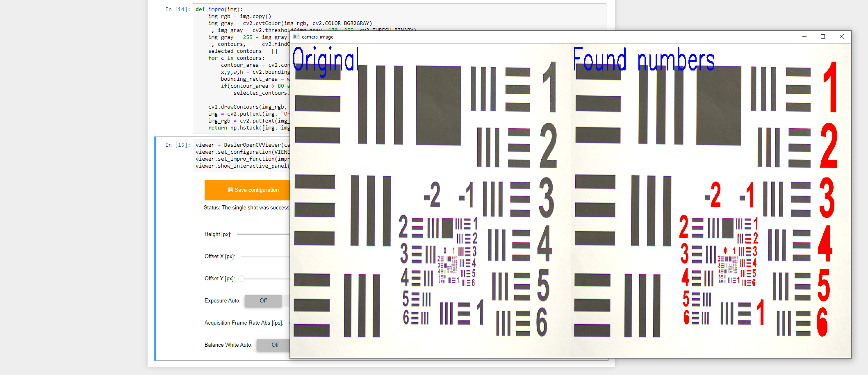
Task: Click the Offset Y slider handle
Action: pos(241,279)
